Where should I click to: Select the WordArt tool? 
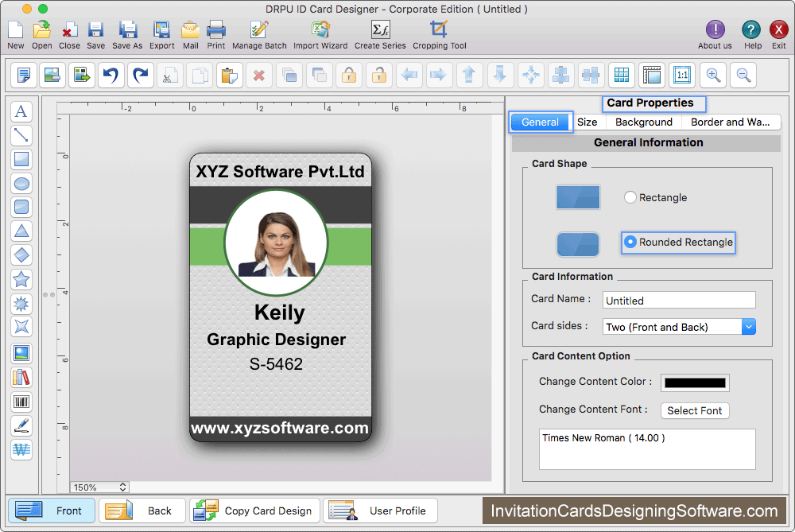coord(21,450)
